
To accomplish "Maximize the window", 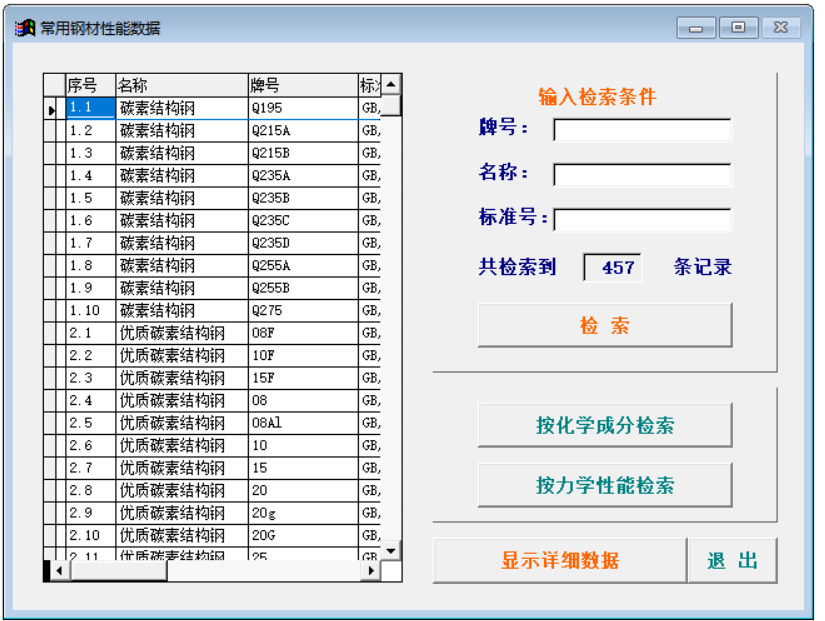I will (738, 29).
